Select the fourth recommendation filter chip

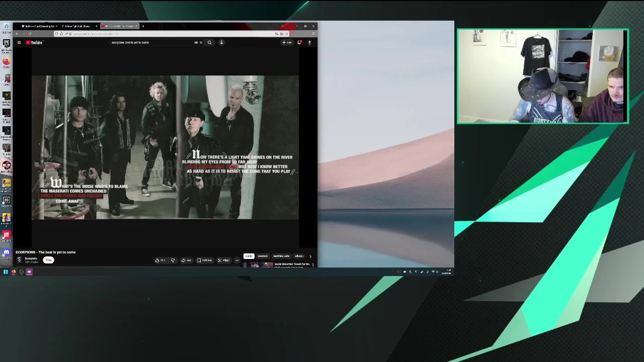tap(299, 256)
